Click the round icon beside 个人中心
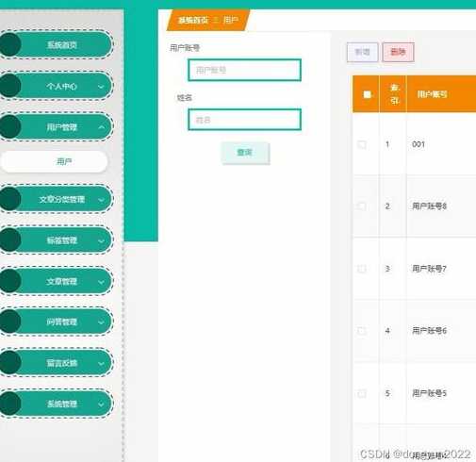The width and height of the screenshot is (476, 462). pyautogui.click(x=10, y=86)
